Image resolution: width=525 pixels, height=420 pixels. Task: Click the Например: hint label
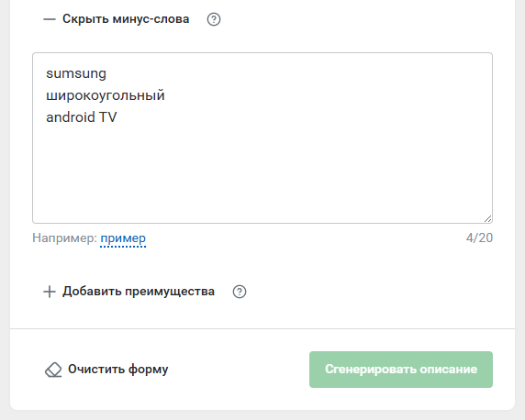point(64,238)
